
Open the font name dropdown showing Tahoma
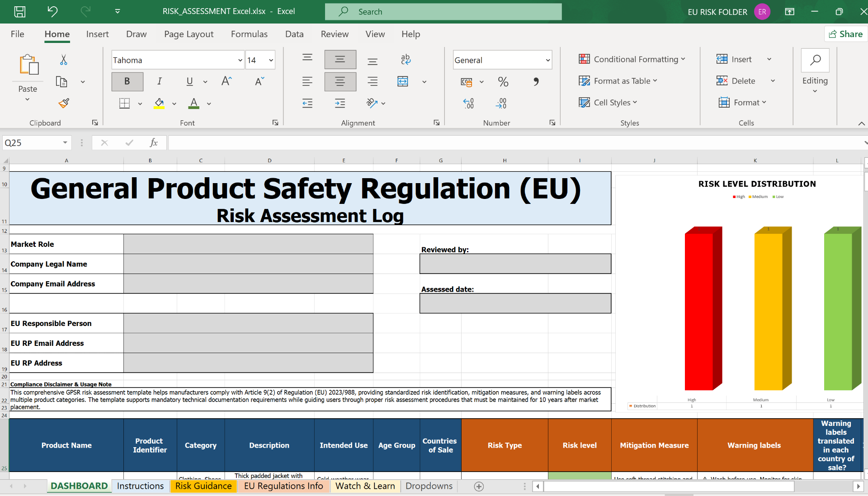coord(240,60)
